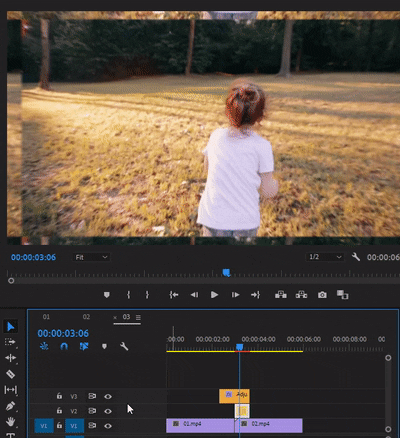Toggle Snap in Timeline magnet icon
400x438 pixels.
(64, 346)
